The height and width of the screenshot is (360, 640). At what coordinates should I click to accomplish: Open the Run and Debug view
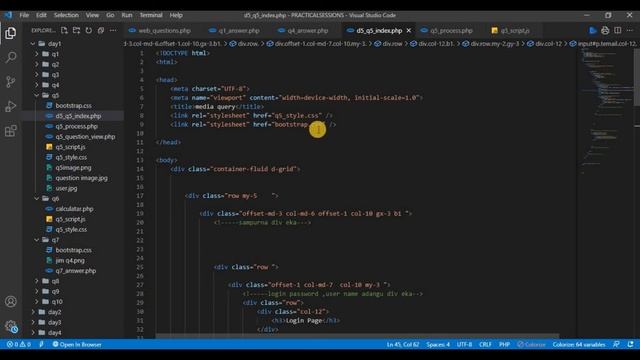point(11,106)
